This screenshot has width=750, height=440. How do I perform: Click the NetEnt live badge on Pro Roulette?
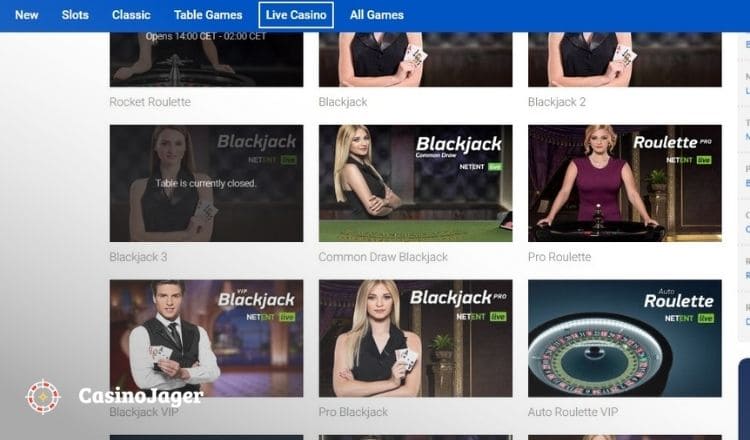point(689,160)
